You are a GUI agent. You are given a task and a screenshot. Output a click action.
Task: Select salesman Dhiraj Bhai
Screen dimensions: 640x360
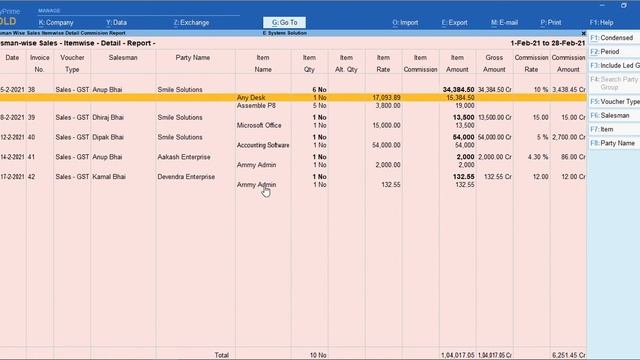pyautogui.click(x=108, y=117)
